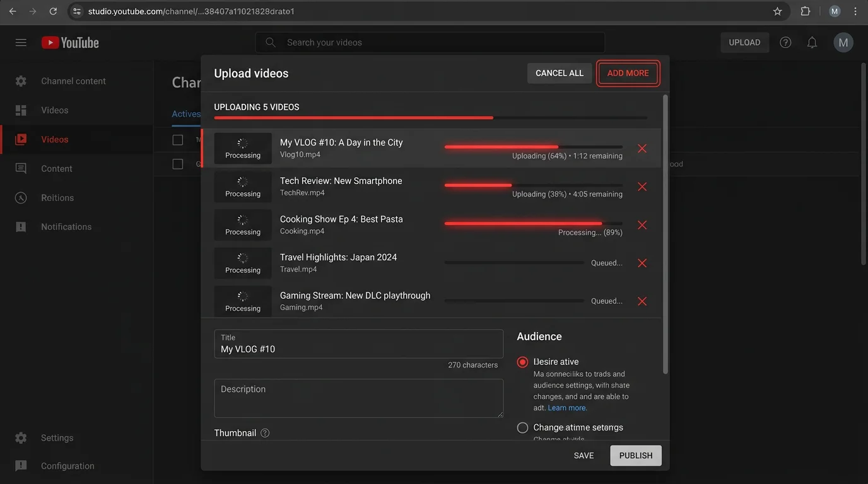This screenshot has height=484, width=868.
Task: Click the Thumbnail help question icon
Action: pyautogui.click(x=265, y=433)
